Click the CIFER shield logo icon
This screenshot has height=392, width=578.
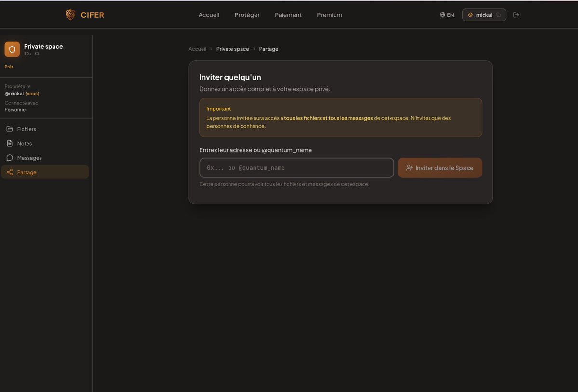70,15
